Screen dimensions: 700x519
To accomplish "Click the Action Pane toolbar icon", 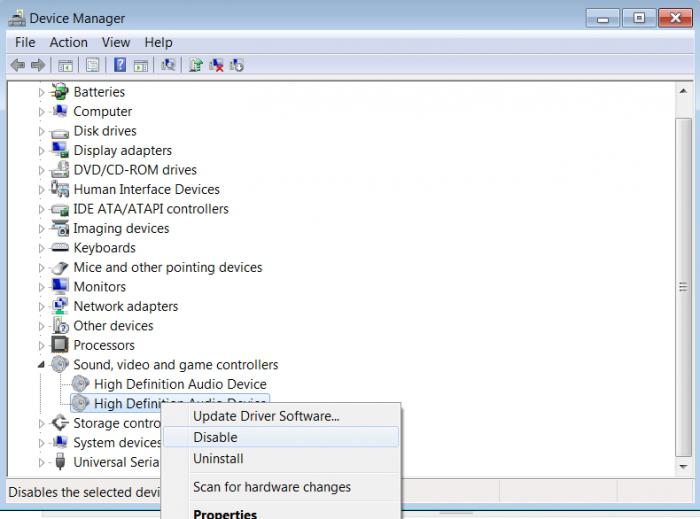I will pyautogui.click(x=141, y=66).
